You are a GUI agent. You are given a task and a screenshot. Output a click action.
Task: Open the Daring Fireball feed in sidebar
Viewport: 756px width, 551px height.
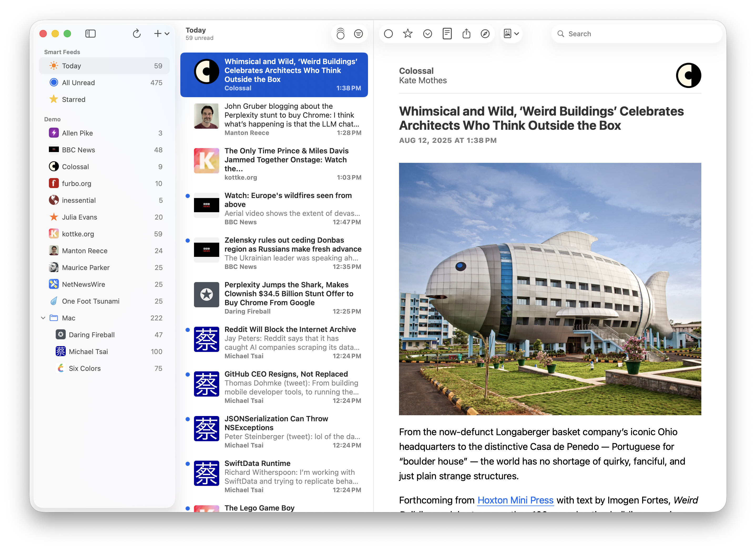104,335
